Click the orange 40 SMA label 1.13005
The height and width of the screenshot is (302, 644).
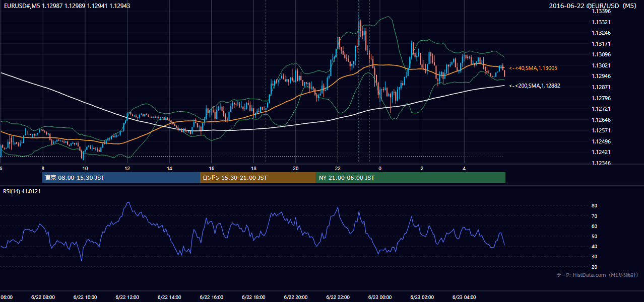pyautogui.click(x=533, y=68)
